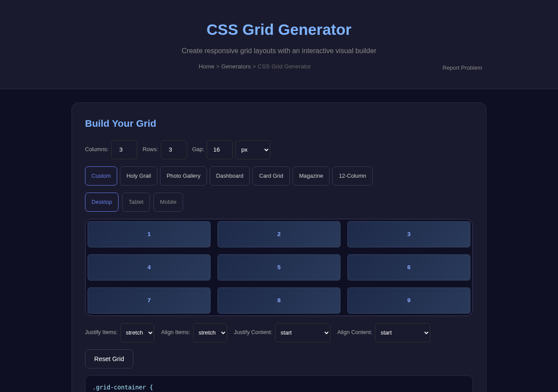Click the Report Problem link
This screenshot has width=558, height=392.
(462, 68)
